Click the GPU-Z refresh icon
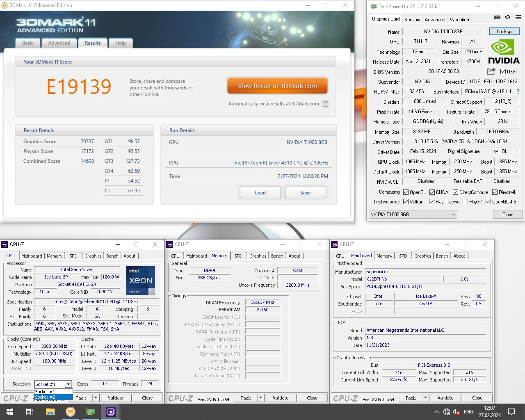The height and width of the screenshot is (420, 525). 507,17
